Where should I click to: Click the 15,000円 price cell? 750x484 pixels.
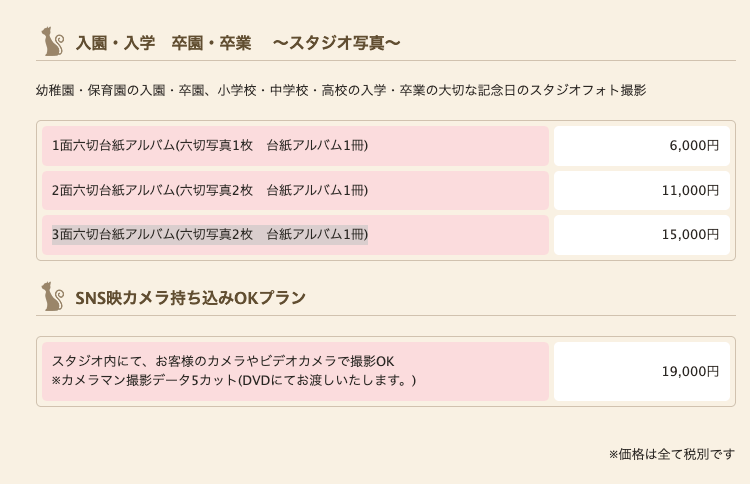642,235
